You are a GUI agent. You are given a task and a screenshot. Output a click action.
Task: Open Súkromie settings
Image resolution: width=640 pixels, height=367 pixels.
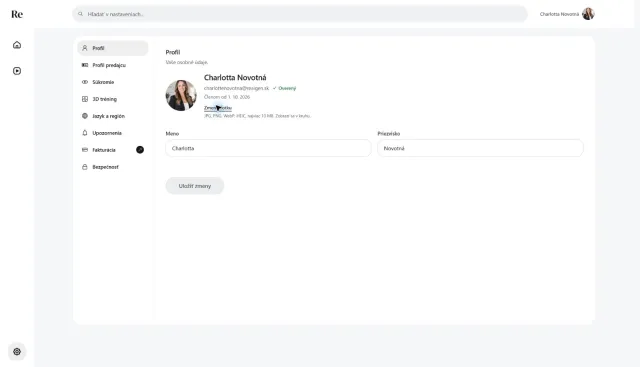tap(113, 82)
